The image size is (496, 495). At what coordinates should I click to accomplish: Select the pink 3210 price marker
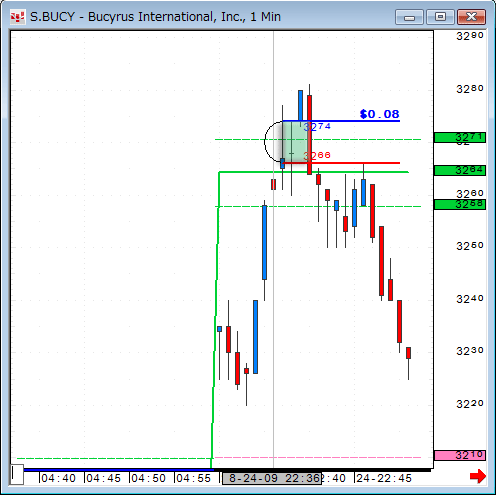click(x=460, y=455)
